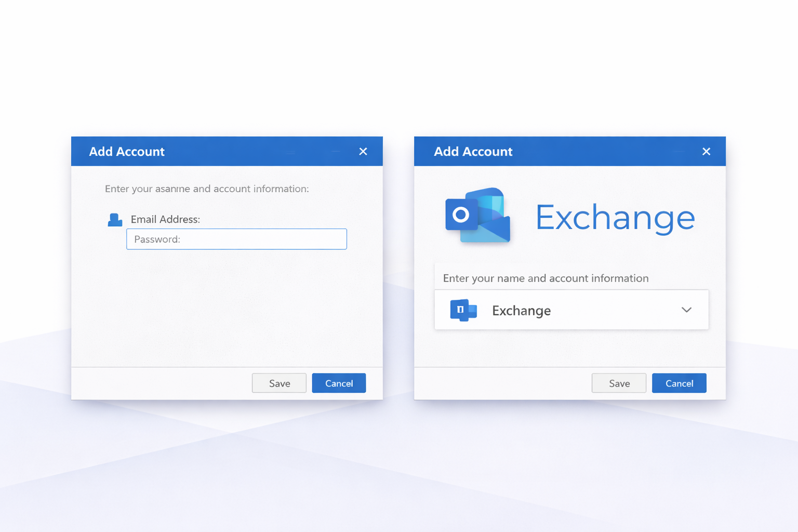
Task: Click the large Outlook envelope logo
Action: coord(478,216)
